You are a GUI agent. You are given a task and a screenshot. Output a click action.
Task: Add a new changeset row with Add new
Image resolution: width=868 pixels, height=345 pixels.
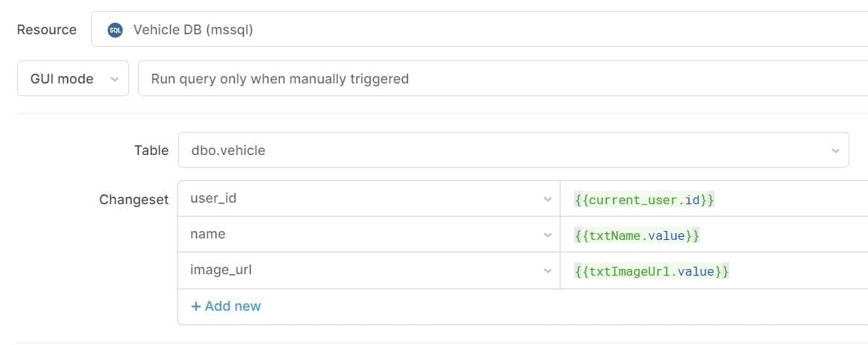point(227,306)
